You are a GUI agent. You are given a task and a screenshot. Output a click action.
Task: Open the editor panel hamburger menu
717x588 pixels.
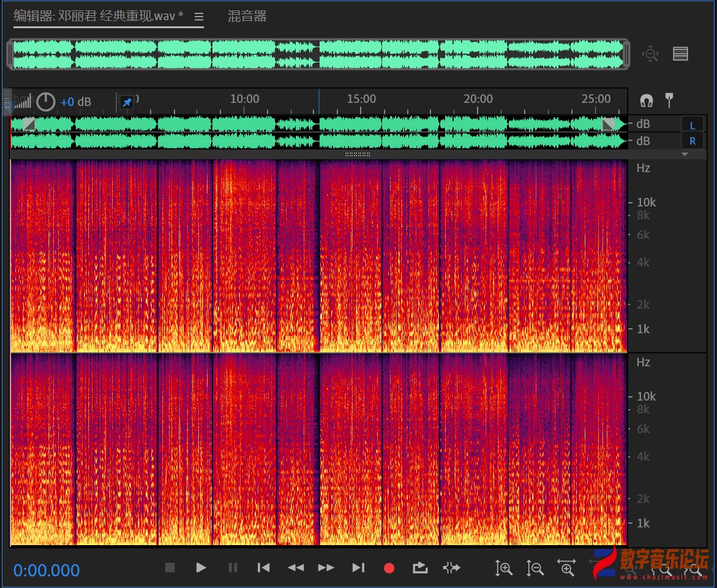click(199, 17)
